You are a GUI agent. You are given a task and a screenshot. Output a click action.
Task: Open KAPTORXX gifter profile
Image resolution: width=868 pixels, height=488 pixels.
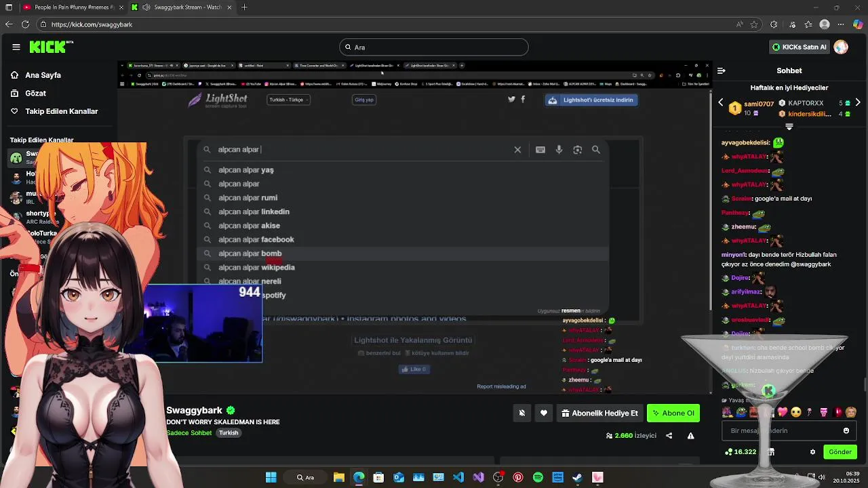[x=805, y=103]
